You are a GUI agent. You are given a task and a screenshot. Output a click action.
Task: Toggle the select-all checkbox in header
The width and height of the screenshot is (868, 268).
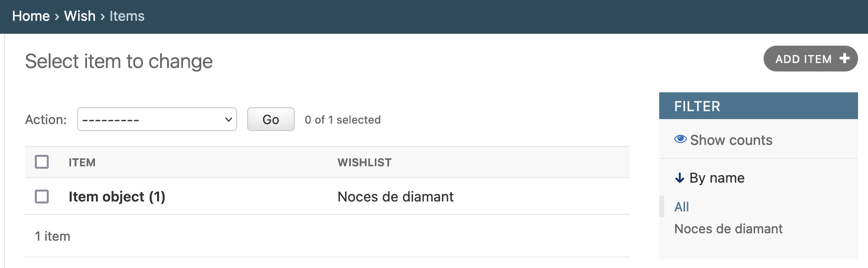[x=42, y=162]
